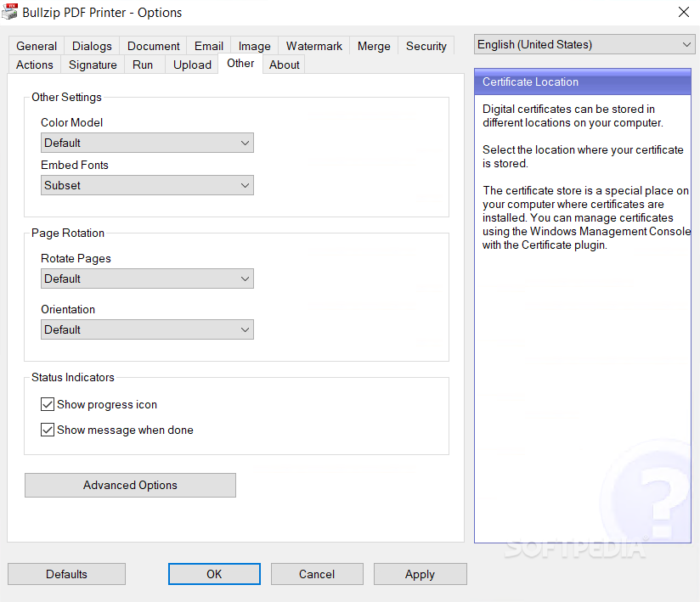This screenshot has width=700, height=602.
Task: Click the Embed Fonts label
Action: click(75, 165)
